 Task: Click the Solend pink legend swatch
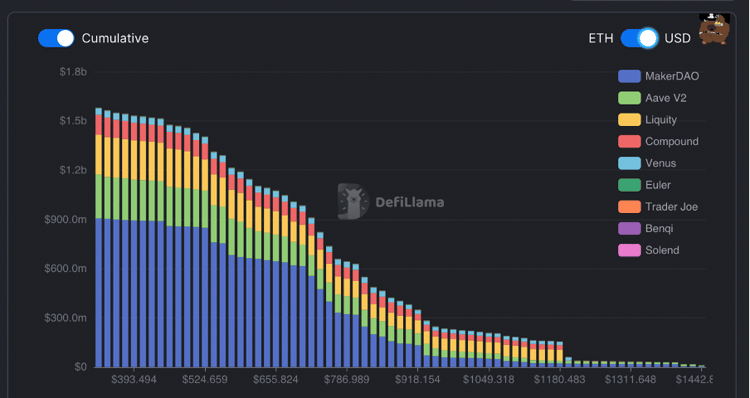coord(629,250)
